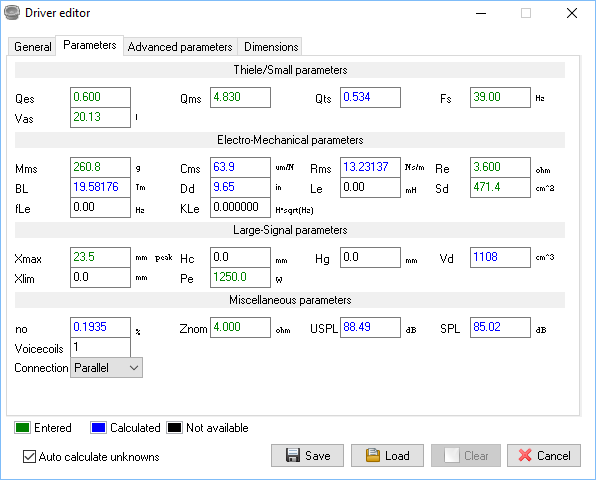The height and width of the screenshot is (480, 596).
Task: Click into the Xmax value field
Action: click(100, 257)
